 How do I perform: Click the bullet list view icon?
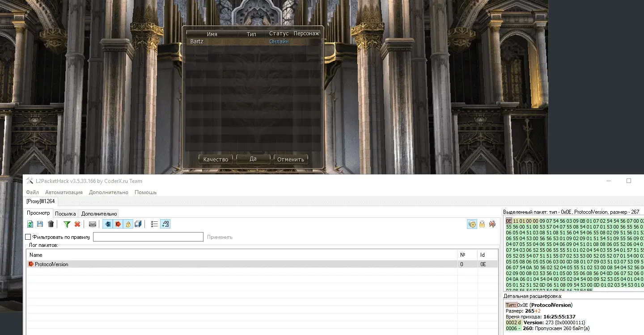[x=155, y=224]
